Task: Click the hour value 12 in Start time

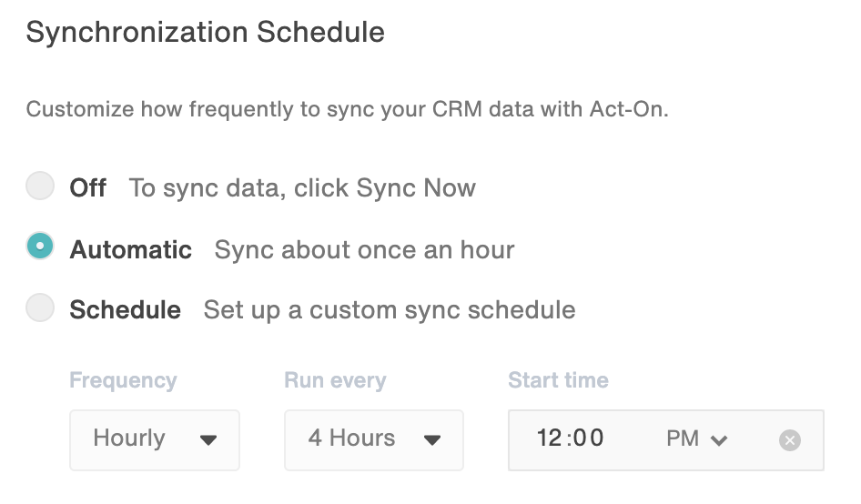Action: pos(549,438)
